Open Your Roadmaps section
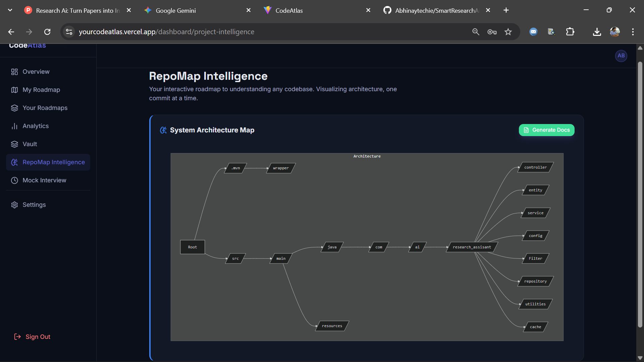The image size is (644, 362). click(x=45, y=108)
